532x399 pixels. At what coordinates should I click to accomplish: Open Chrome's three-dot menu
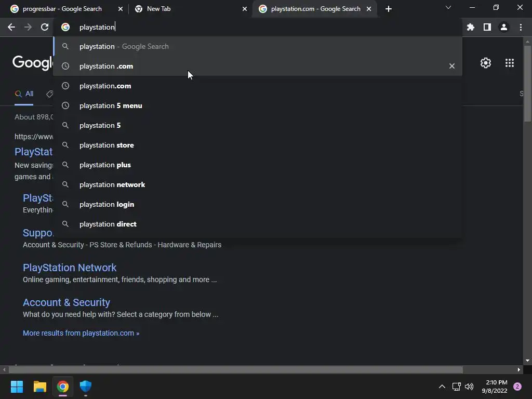pos(521,27)
